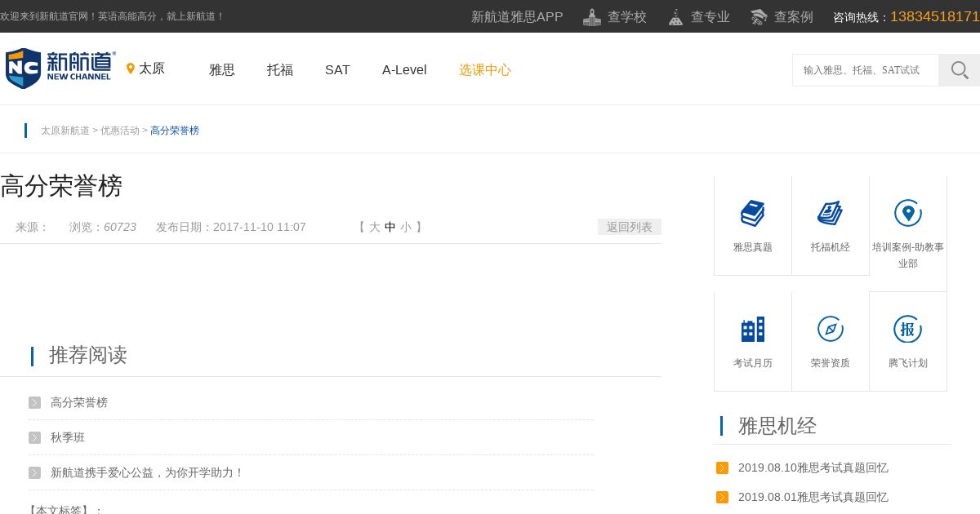Focus the search input field
Image resolution: width=980 pixels, height=514 pixels.
click(x=866, y=70)
